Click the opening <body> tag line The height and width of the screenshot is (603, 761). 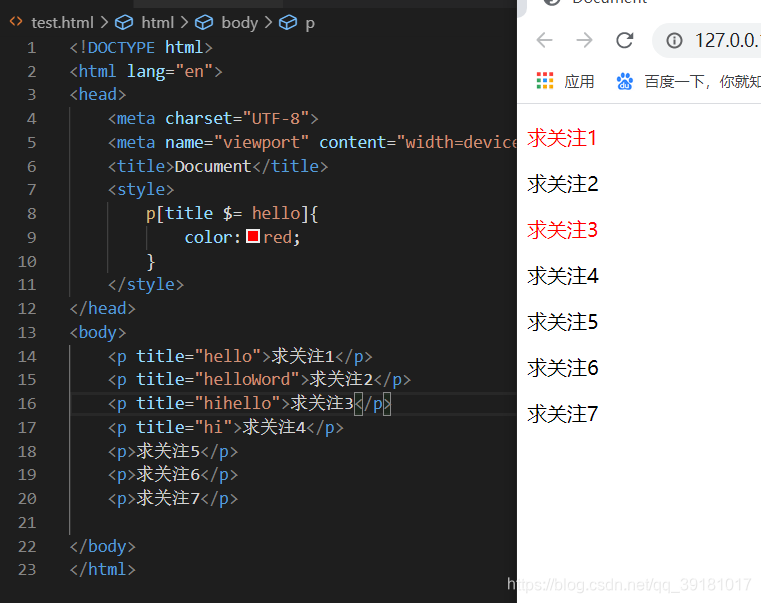pos(98,333)
